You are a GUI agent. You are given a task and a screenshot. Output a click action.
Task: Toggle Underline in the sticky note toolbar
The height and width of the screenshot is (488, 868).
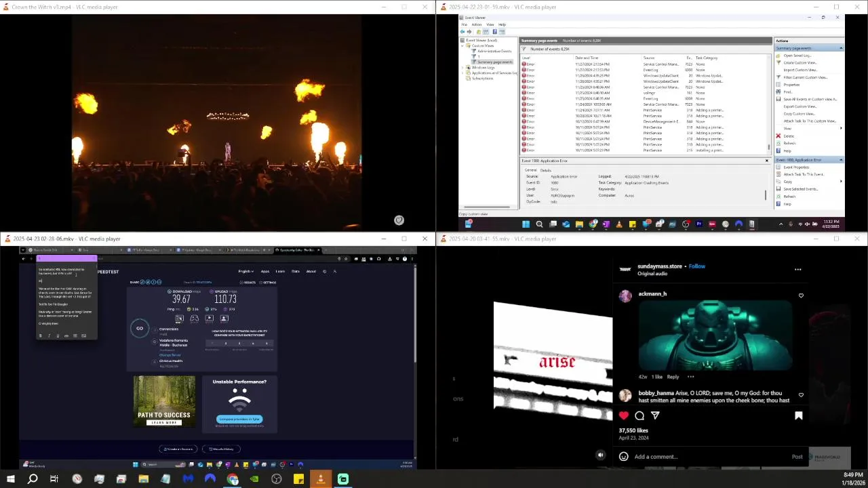tap(57, 336)
